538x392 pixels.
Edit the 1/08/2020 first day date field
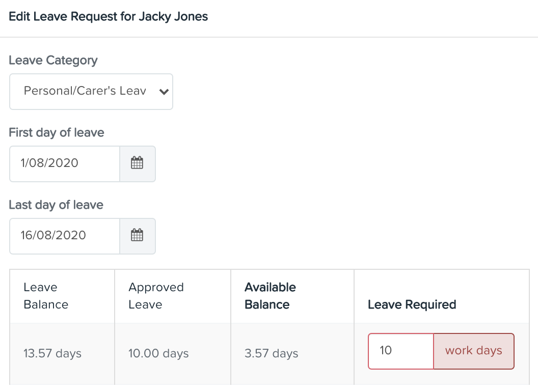click(65, 163)
